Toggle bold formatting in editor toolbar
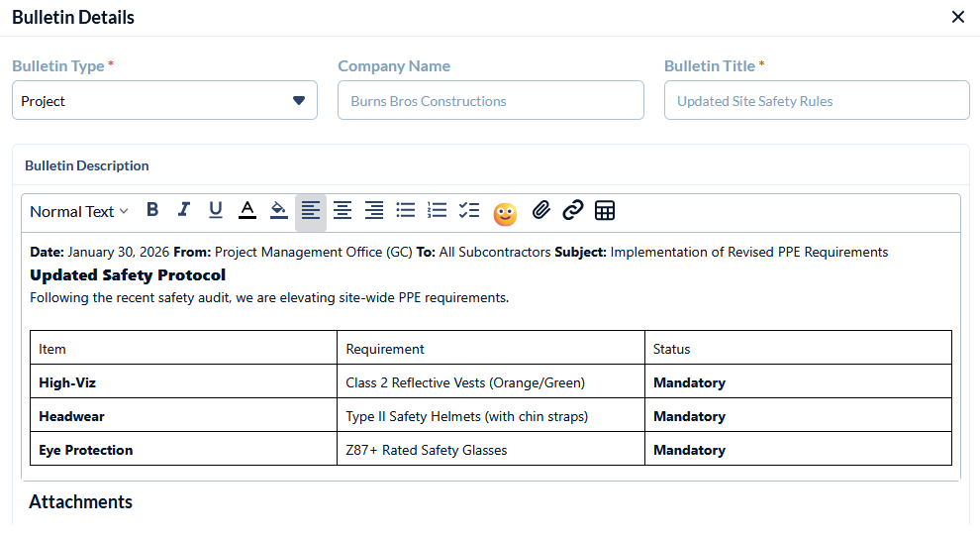This screenshot has width=980, height=539. pyautogui.click(x=152, y=210)
